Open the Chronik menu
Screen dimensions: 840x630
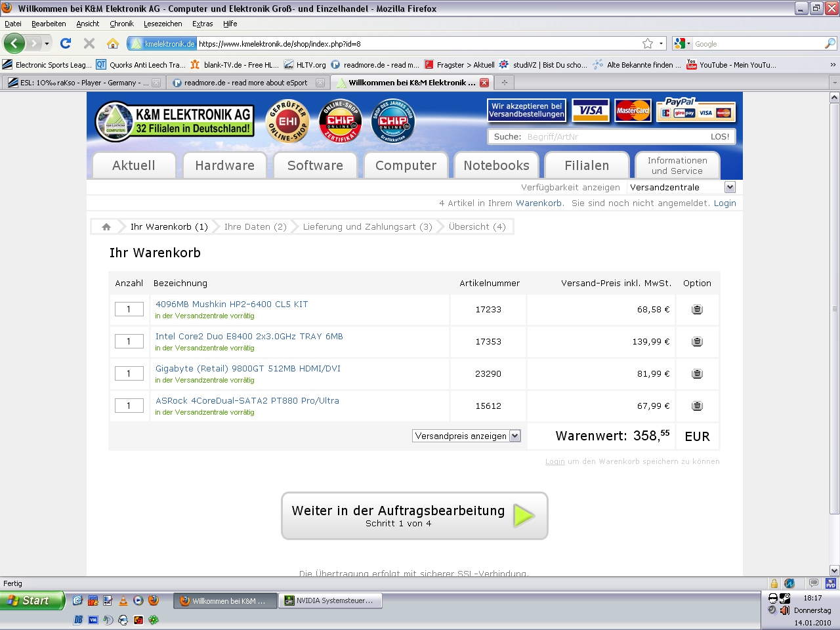coord(121,24)
